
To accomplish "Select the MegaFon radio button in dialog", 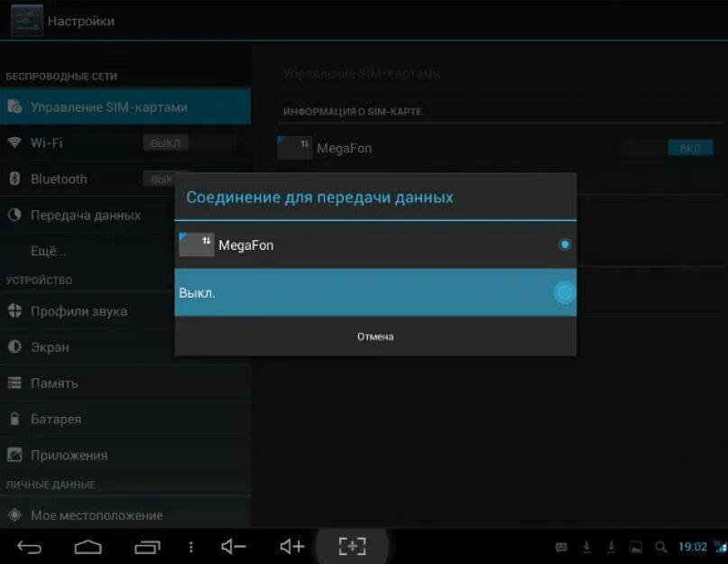I will tap(565, 245).
